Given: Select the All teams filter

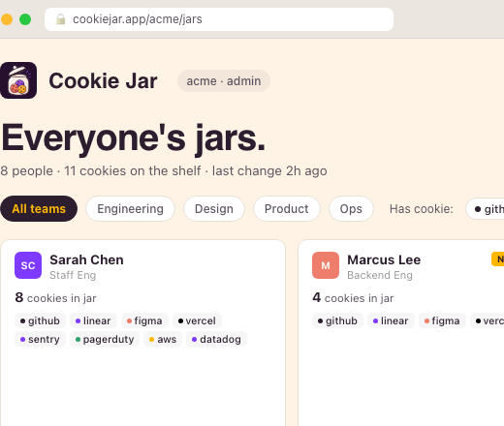Looking at the screenshot, I should pyautogui.click(x=39, y=209).
